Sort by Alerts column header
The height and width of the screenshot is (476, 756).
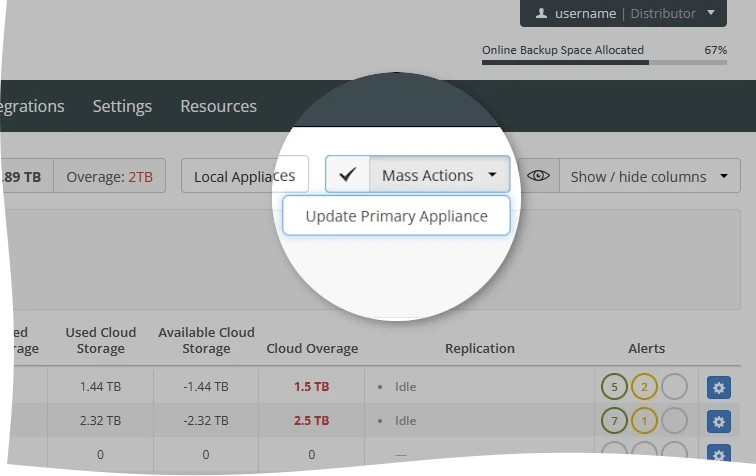[646, 348]
